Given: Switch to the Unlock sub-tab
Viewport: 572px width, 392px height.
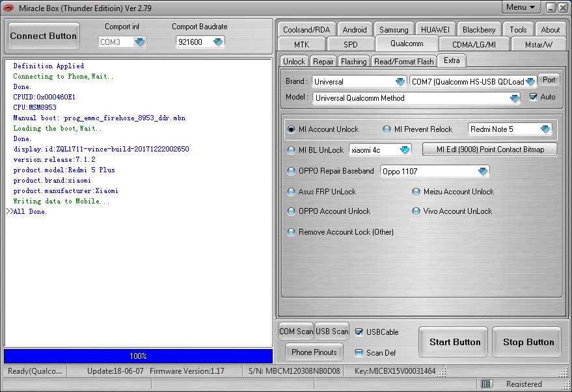Looking at the screenshot, I should 294,62.
